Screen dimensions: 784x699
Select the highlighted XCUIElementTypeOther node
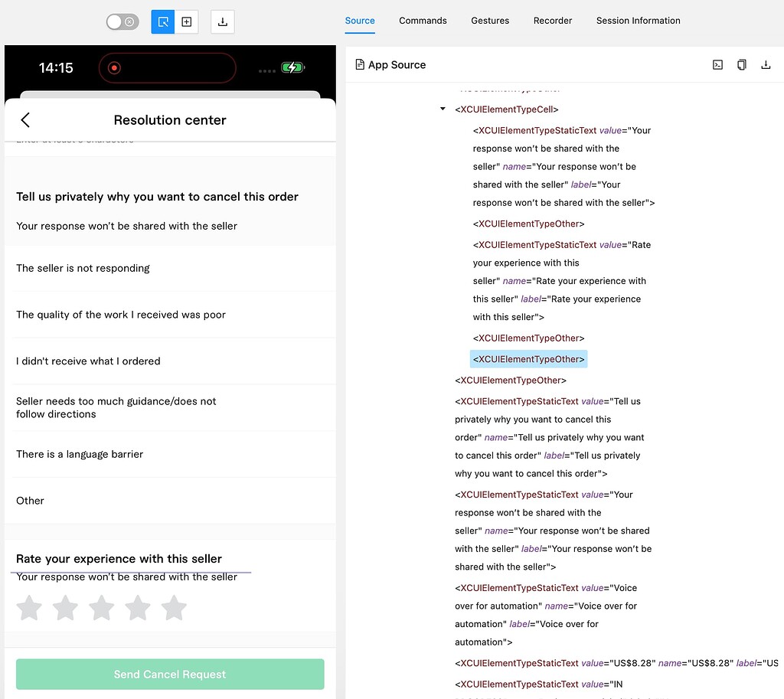528,358
